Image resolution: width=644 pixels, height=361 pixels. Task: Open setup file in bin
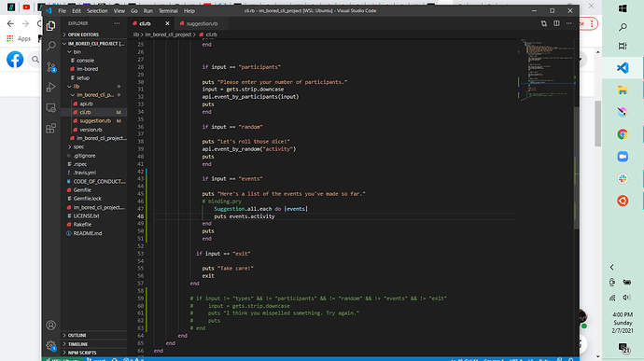(x=94, y=77)
